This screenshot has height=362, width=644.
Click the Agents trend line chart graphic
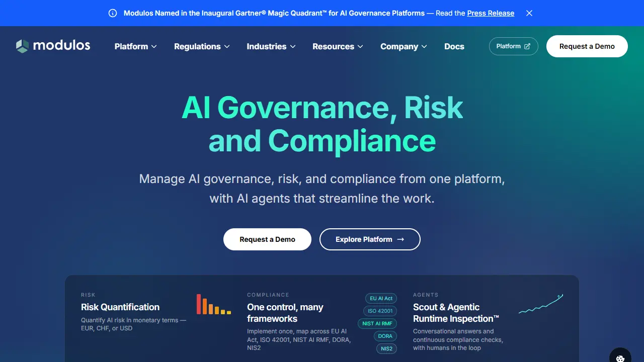[541, 304]
